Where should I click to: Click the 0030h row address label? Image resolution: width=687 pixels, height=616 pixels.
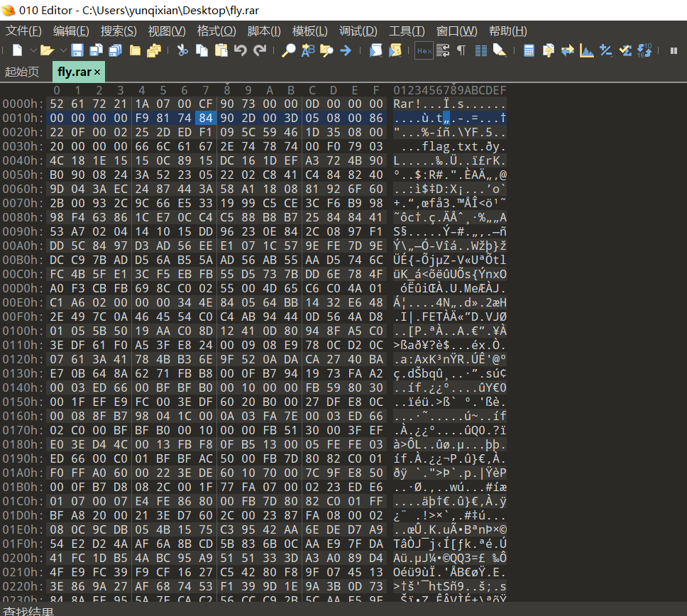pyautogui.click(x=22, y=146)
